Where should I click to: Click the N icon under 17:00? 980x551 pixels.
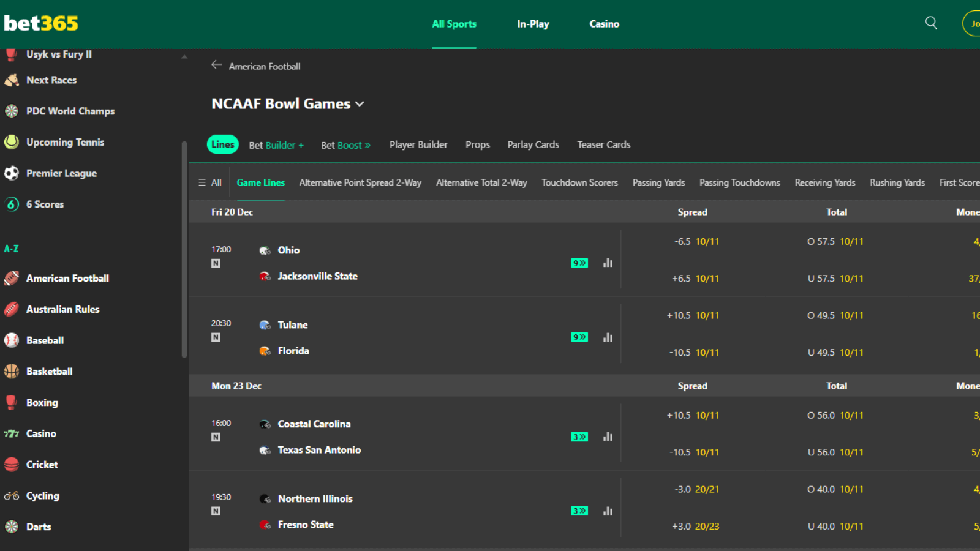coord(216,263)
